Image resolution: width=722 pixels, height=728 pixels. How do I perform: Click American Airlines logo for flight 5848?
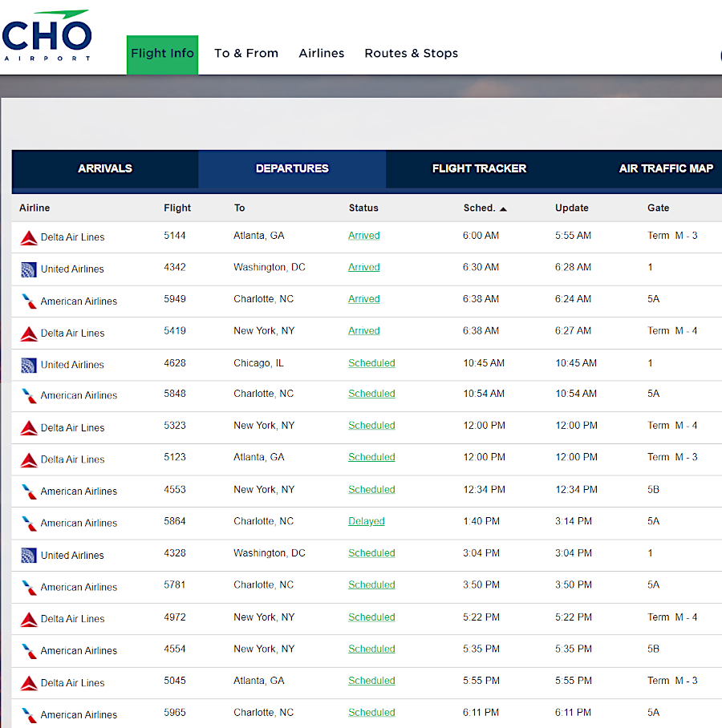[x=29, y=396]
